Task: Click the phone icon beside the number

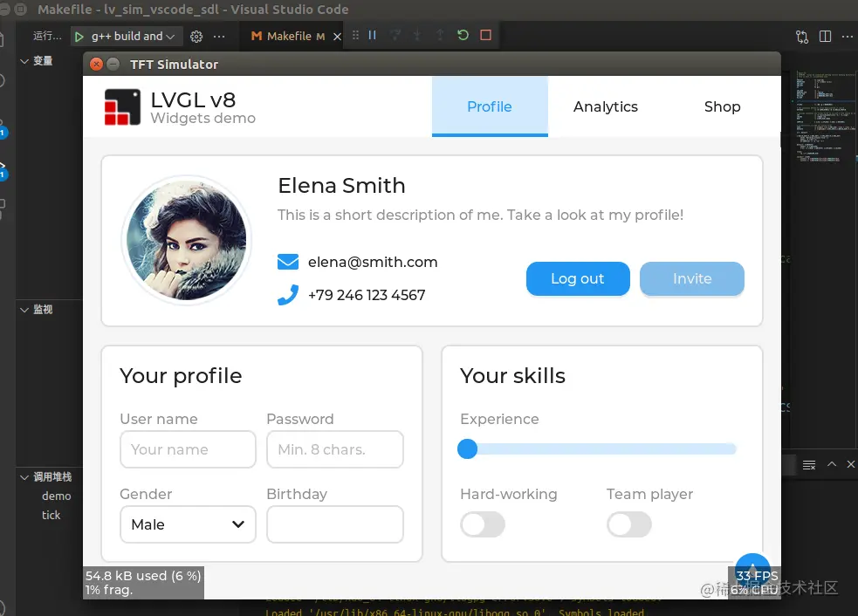Action: (x=288, y=295)
